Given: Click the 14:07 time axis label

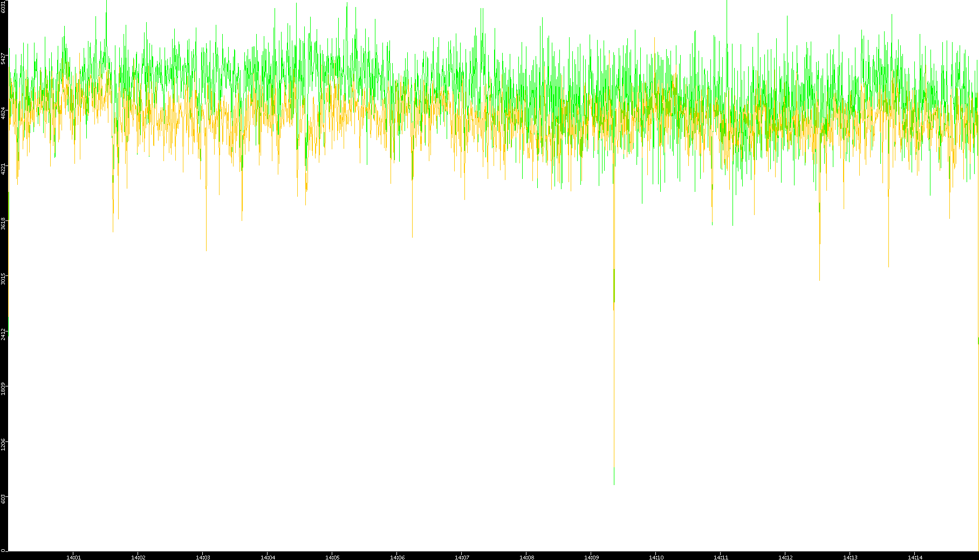Looking at the screenshot, I should point(462,557).
